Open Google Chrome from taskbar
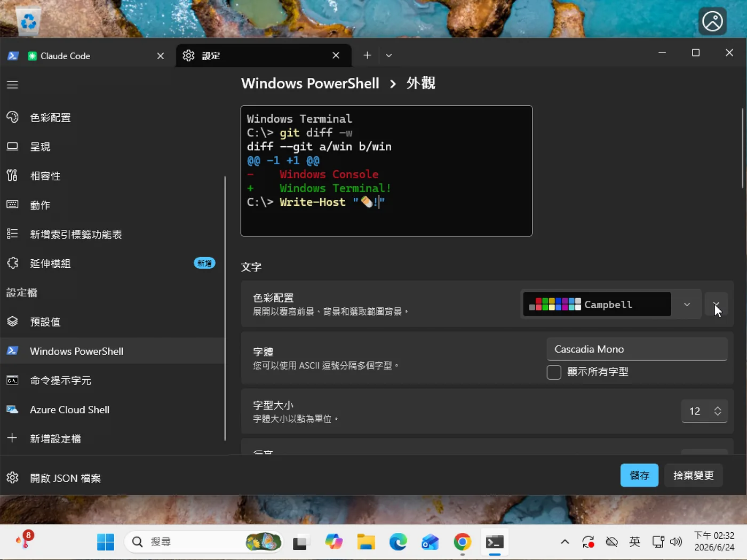 tap(463, 542)
